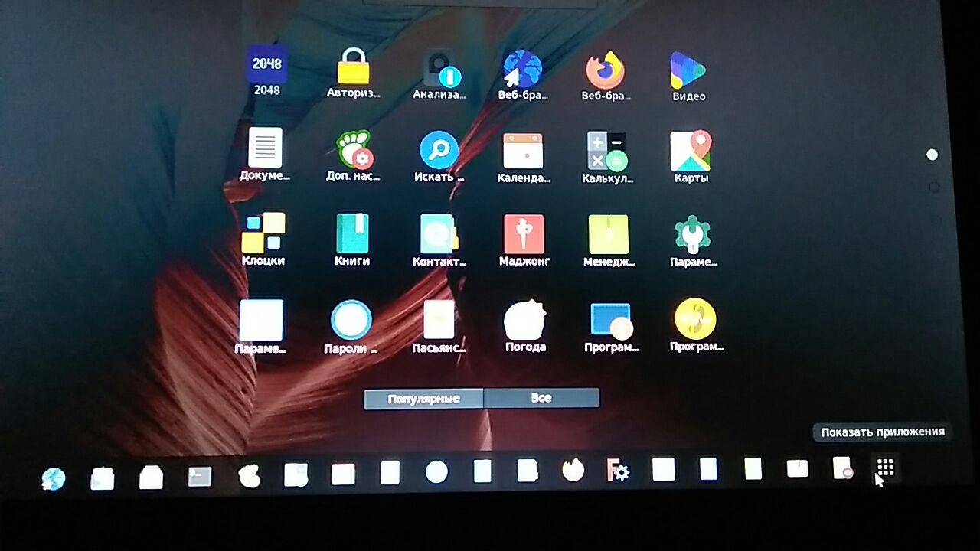Open Параме… app with green wrench-gear icon
The image size is (980, 551).
(693, 241)
